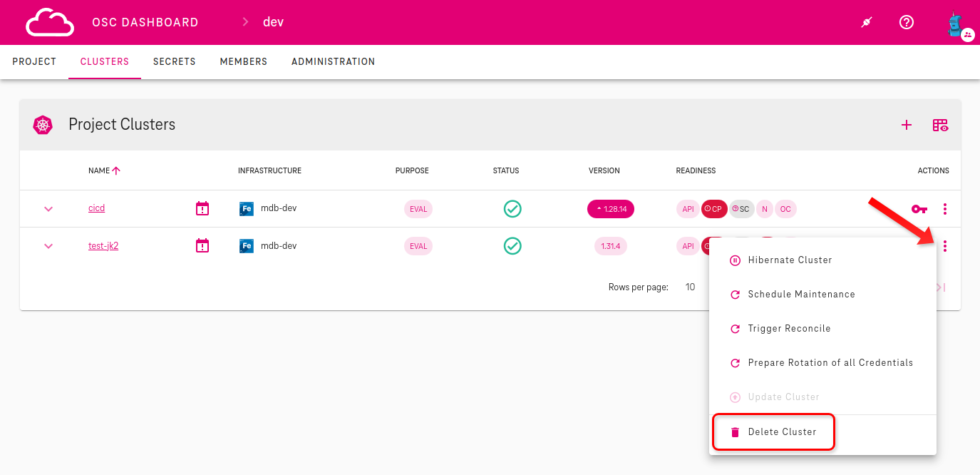Switch to the Secrets tab

coord(174,62)
